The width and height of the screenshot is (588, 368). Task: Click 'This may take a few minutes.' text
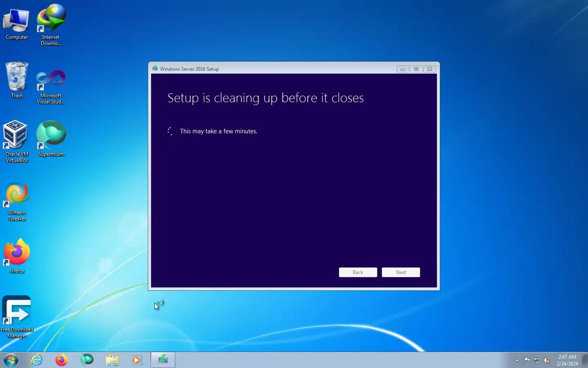(218, 131)
